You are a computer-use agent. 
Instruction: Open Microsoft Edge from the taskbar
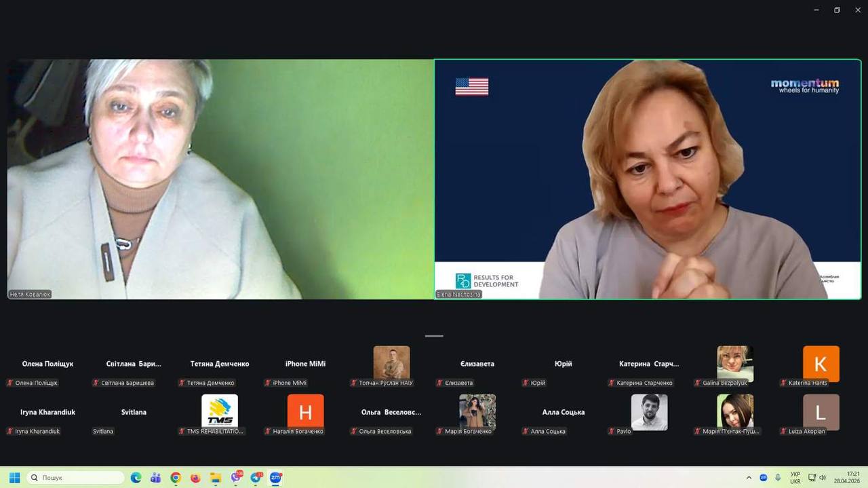pos(136,478)
